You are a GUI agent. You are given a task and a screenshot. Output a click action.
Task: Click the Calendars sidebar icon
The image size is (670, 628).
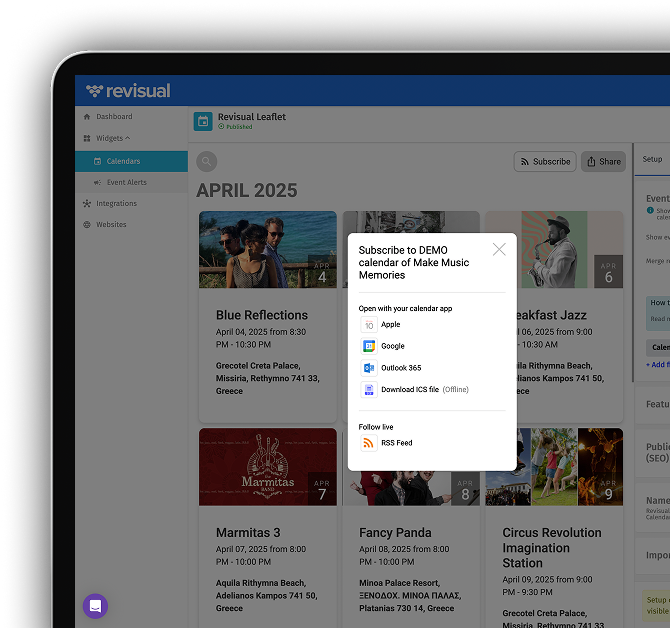coord(97,161)
